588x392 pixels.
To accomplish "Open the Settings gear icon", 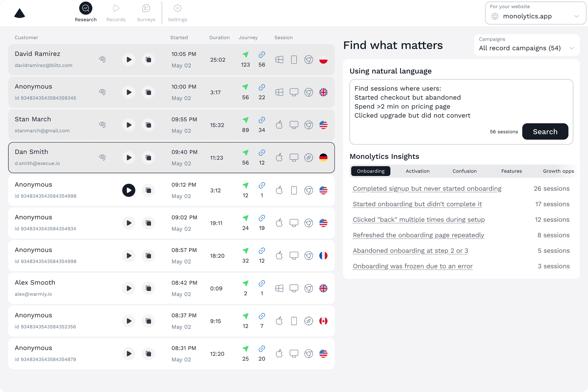I will [177, 8].
